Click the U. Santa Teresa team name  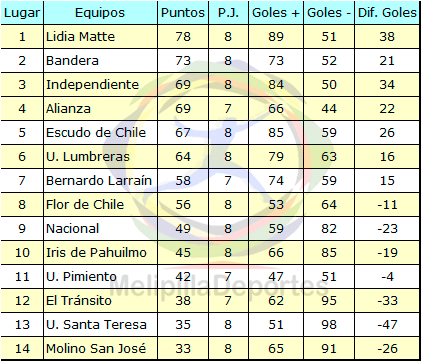[96, 324]
